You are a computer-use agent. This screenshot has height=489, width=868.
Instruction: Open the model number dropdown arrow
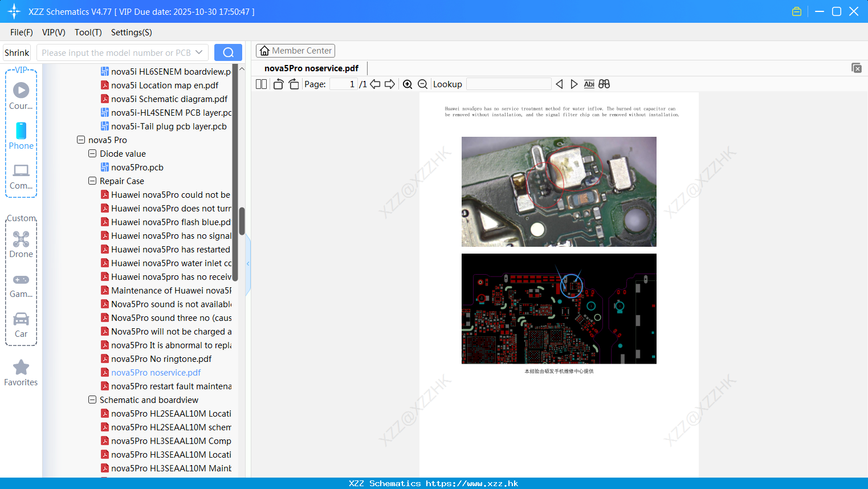(199, 52)
